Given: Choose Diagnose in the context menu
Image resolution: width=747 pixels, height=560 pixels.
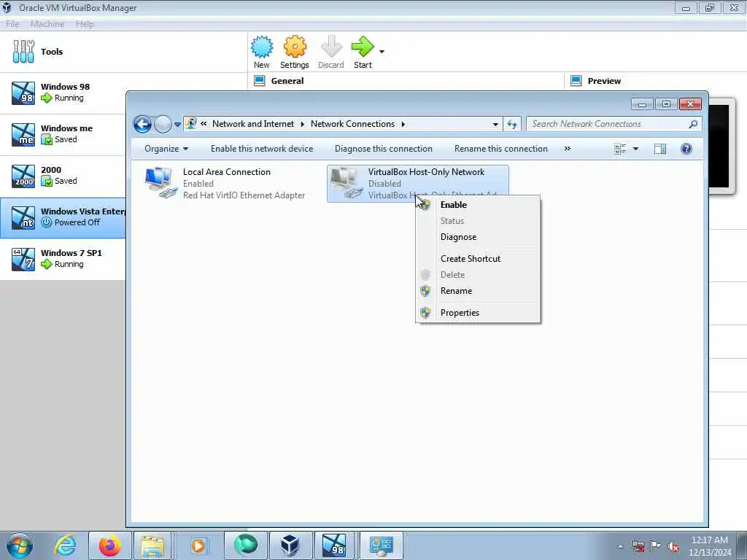Looking at the screenshot, I should (479, 237).
